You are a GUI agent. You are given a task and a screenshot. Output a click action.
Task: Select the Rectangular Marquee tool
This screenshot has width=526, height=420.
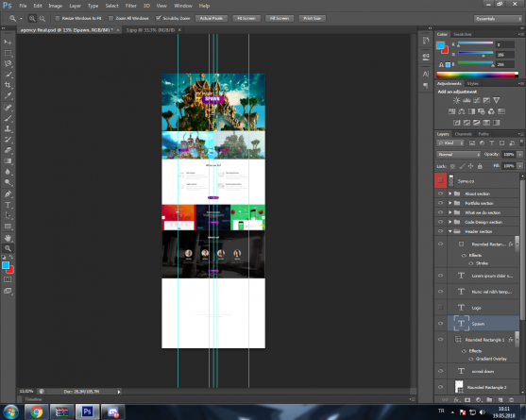(8, 53)
